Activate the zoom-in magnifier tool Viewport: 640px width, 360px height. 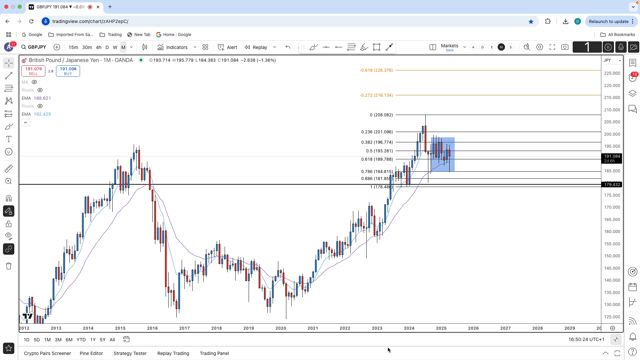click(x=9, y=181)
